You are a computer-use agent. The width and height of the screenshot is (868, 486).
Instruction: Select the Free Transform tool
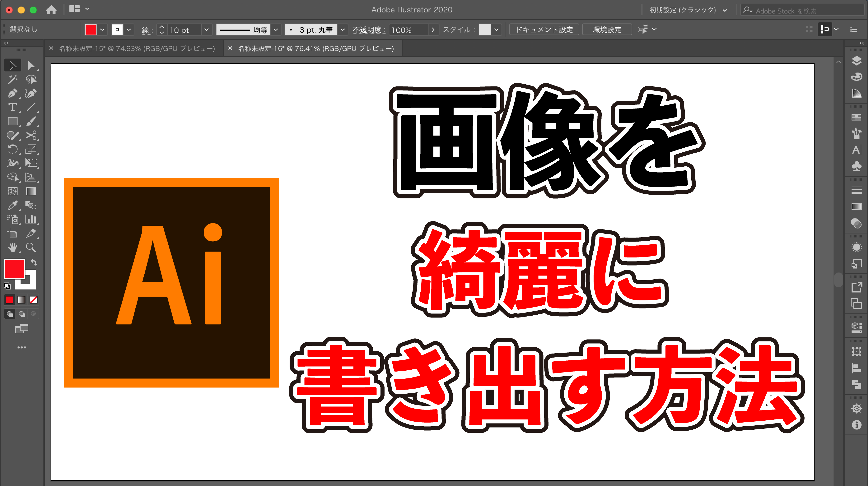pos(31,163)
